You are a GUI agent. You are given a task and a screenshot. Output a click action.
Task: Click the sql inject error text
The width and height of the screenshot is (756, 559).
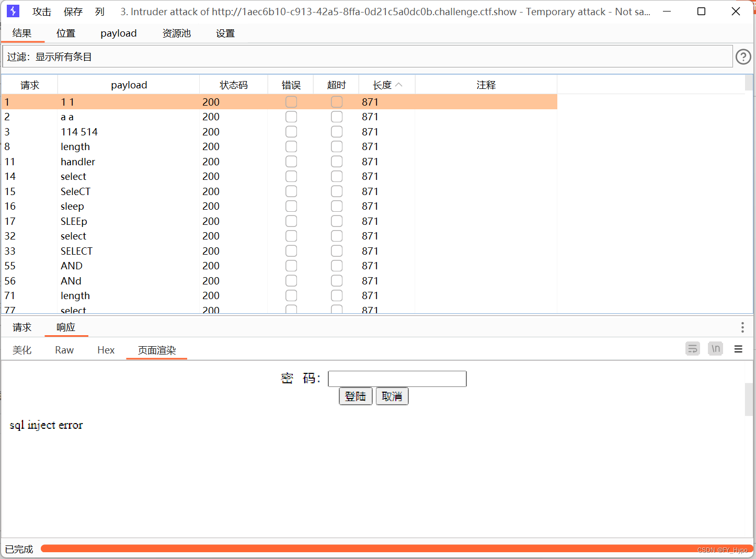(46, 425)
